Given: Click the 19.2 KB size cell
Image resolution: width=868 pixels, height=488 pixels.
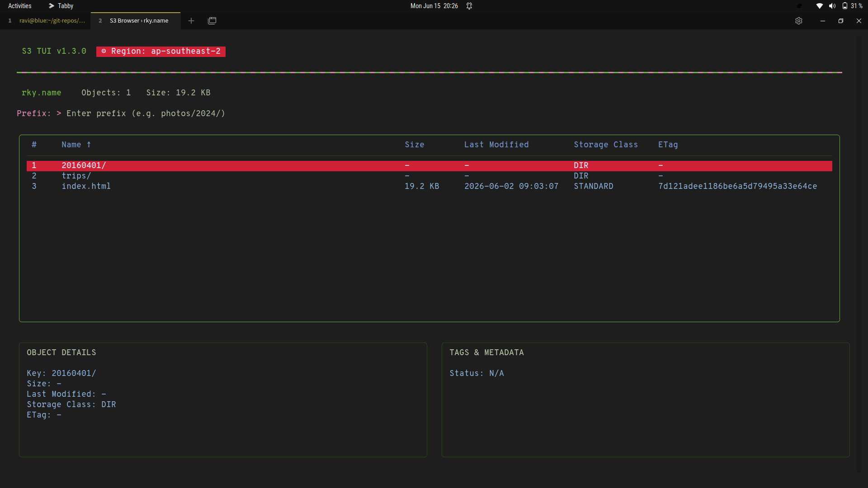Looking at the screenshot, I should [x=422, y=186].
